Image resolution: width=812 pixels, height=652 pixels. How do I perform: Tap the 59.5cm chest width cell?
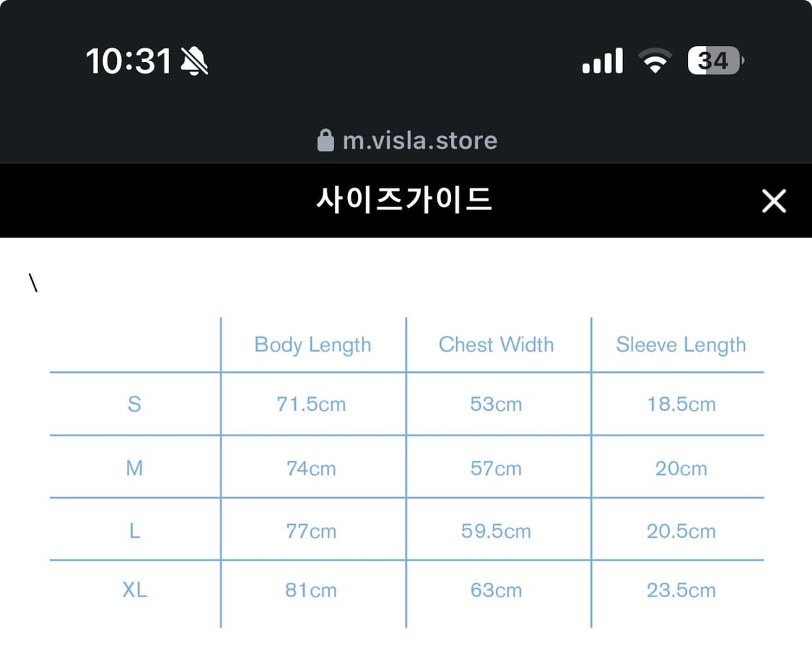[x=496, y=531]
